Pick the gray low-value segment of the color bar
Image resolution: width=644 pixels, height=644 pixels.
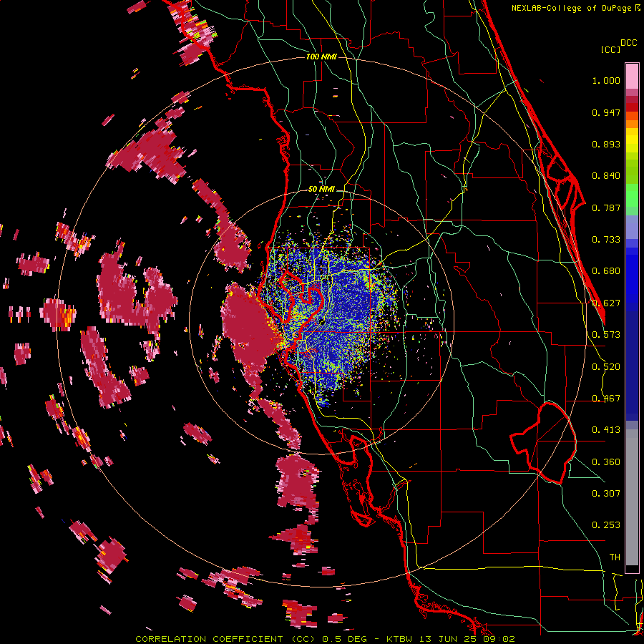point(632,497)
